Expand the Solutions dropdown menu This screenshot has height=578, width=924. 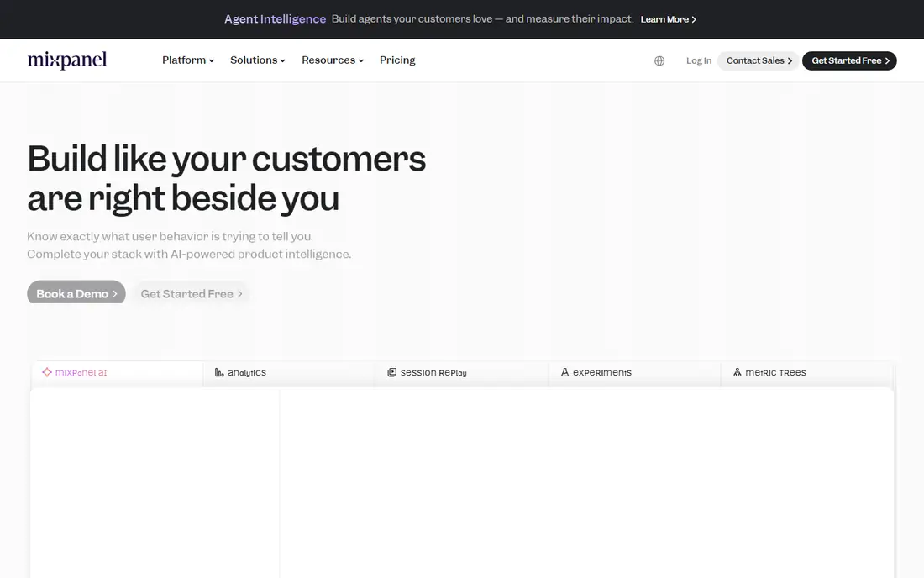[x=258, y=60]
